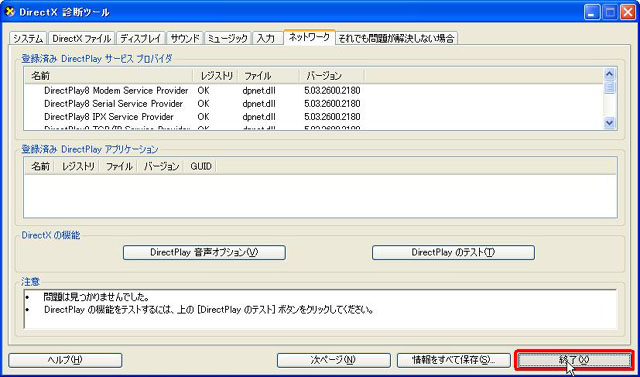Select the ネットワーク tab
This screenshot has width=640, height=377.
click(x=309, y=37)
